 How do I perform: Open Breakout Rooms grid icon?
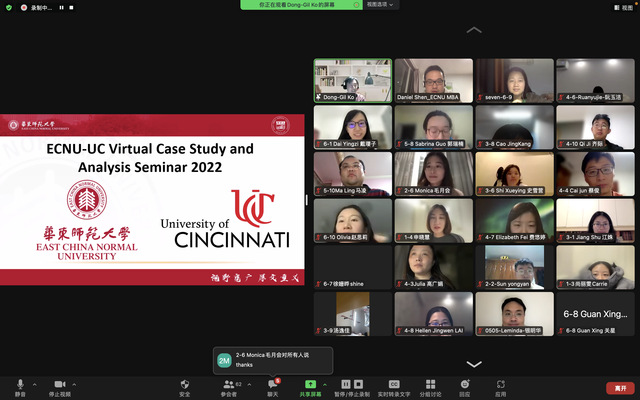[x=431, y=384]
